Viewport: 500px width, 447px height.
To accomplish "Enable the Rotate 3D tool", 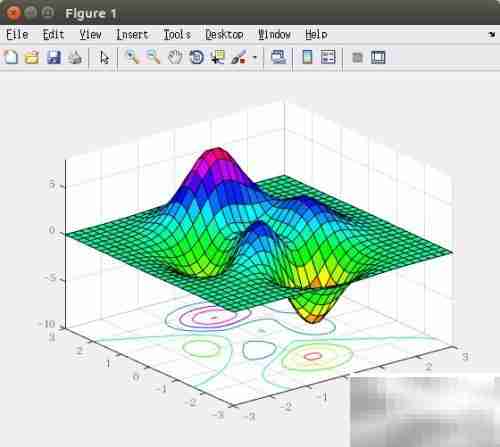I will pyautogui.click(x=196, y=57).
